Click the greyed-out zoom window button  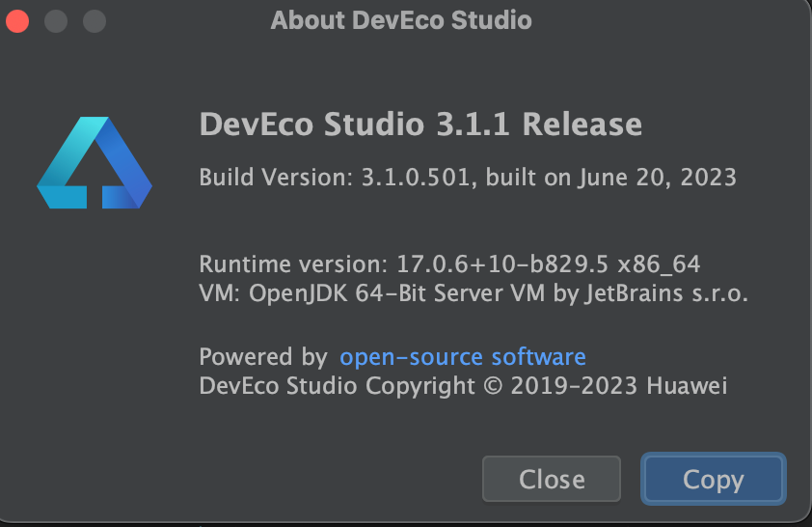click(95, 21)
